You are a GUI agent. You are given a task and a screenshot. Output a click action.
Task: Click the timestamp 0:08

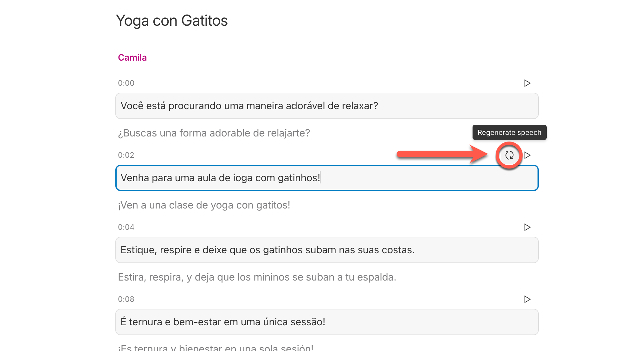[x=126, y=299]
